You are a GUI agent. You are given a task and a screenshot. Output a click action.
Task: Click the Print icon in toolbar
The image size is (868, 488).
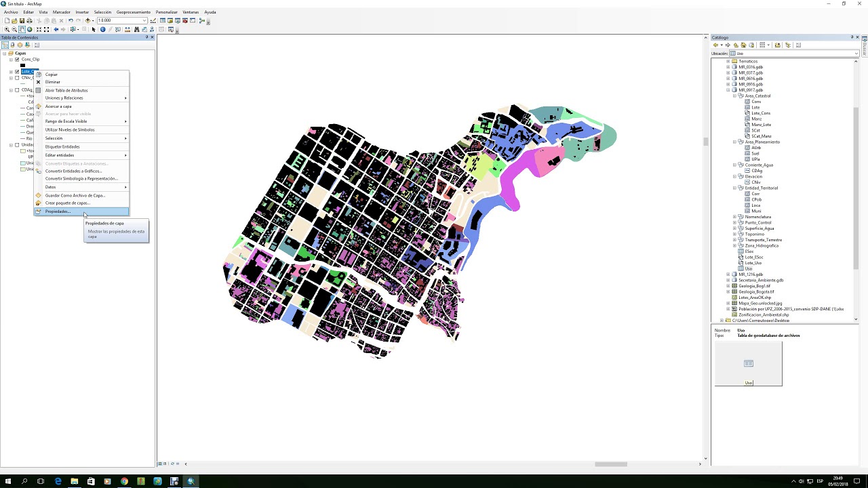click(x=29, y=20)
